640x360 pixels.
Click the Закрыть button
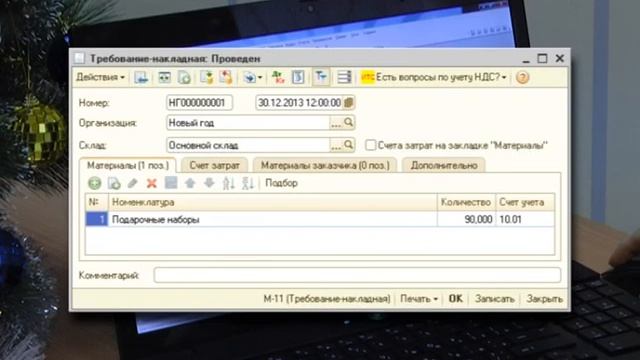pos(544,299)
